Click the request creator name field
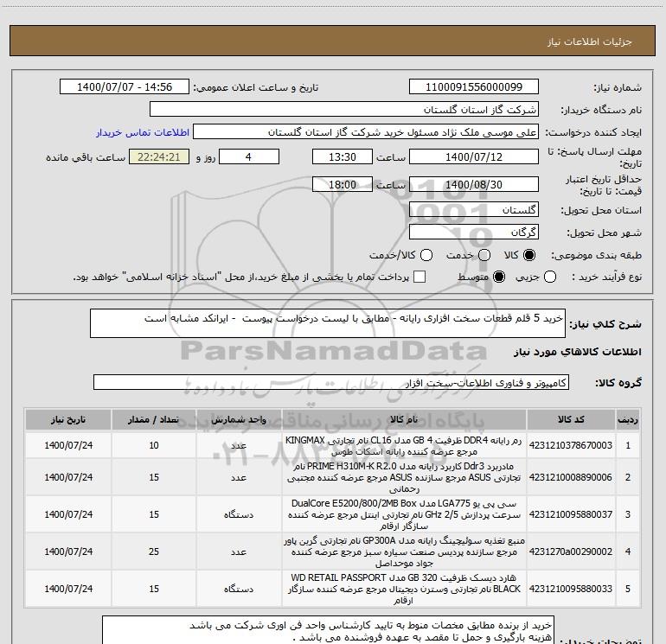The image size is (666, 644). (366, 132)
